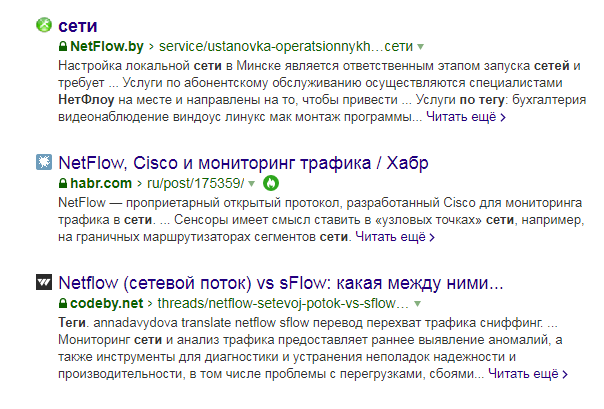Click the lock icon before NetFlow.by
The width and height of the screenshot is (604, 409).
[63, 47]
